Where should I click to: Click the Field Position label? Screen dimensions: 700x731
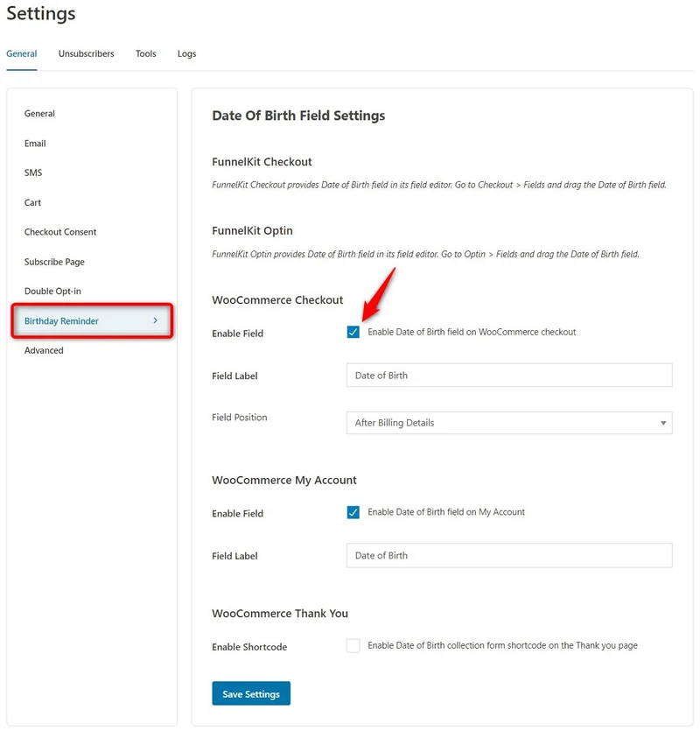[240, 418]
